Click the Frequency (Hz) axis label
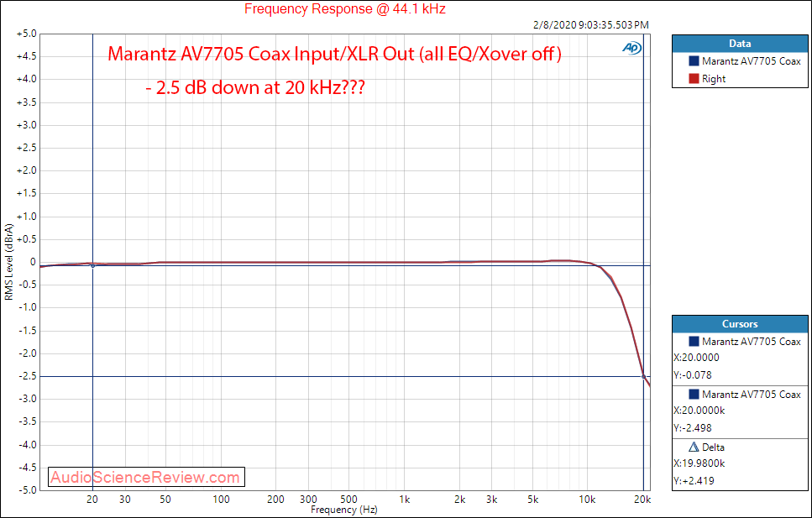 (x=343, y=510)
